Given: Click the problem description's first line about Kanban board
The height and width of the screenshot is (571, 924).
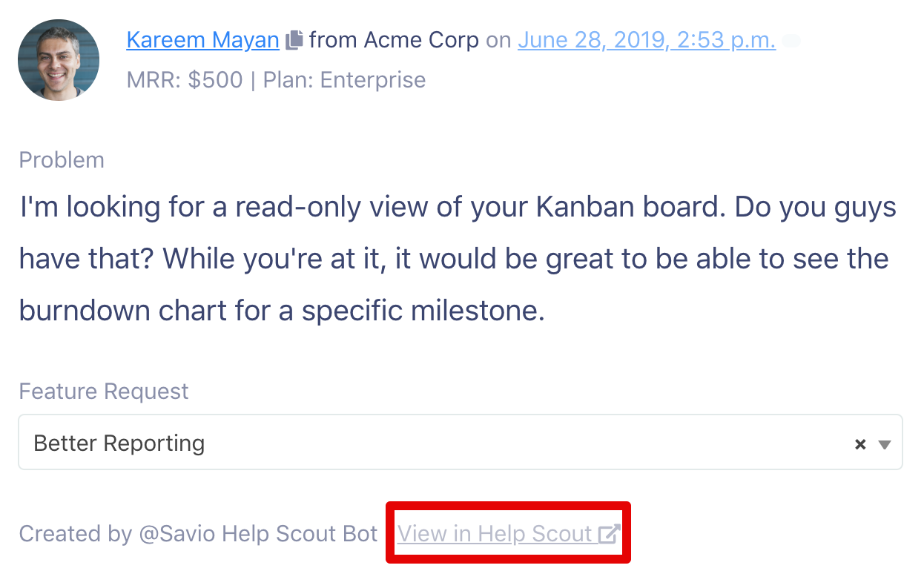Looking at the screenshot, I should coord(458,208).
